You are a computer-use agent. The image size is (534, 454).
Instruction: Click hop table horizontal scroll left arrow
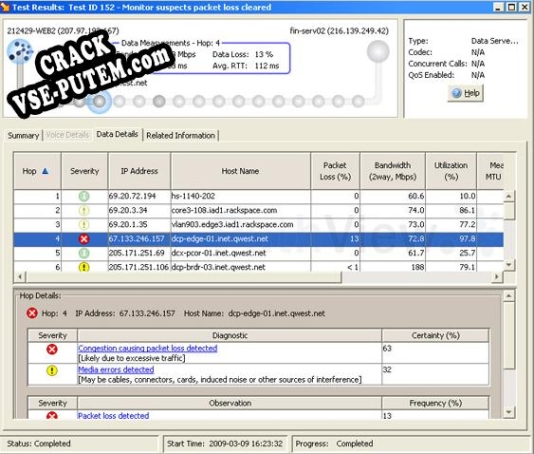(20, 277)
